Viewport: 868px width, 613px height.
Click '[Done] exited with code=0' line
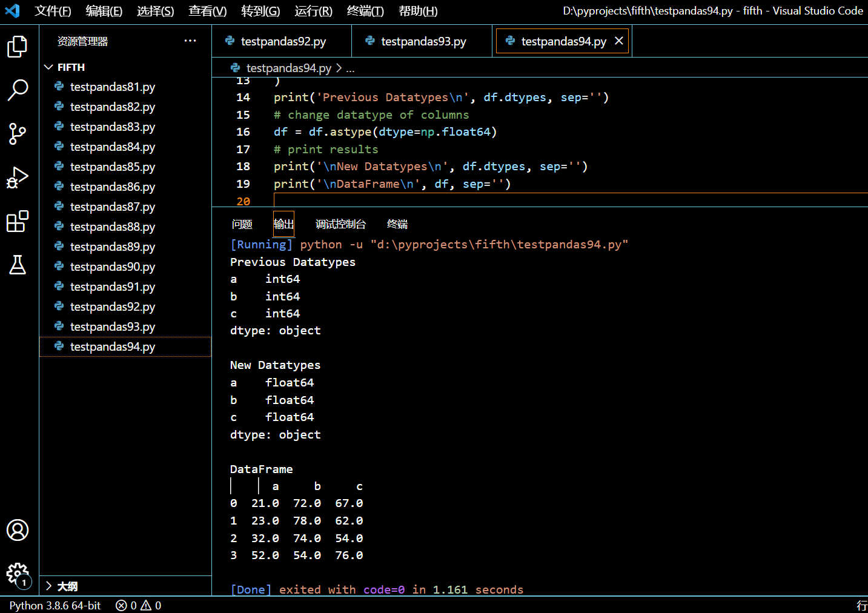(x=377, y=589)
